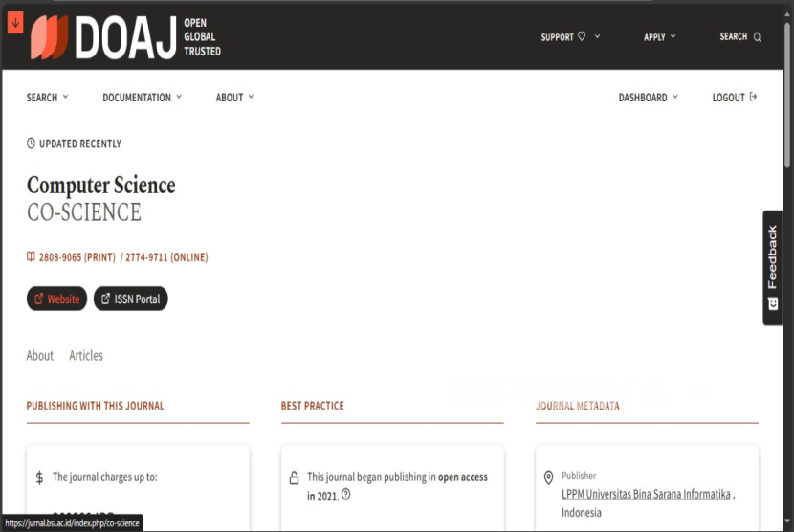This screenshot has width=794, height=532.
Task: Expand the Dashboard dropdown menu
Action: click(x=648, y=98)
